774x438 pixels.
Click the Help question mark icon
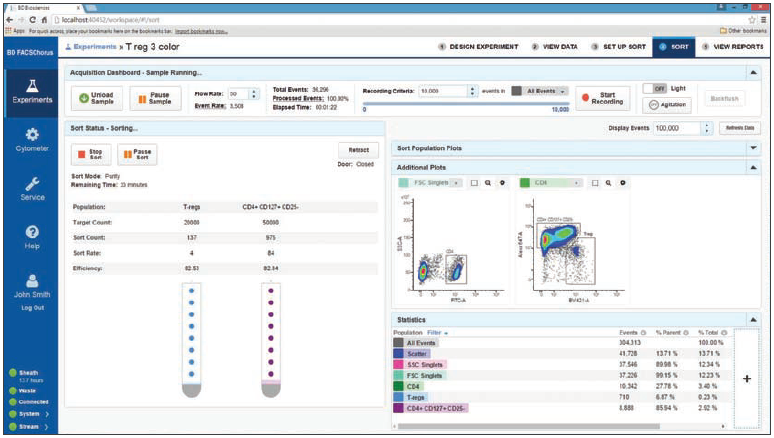(x=32, y=232)
